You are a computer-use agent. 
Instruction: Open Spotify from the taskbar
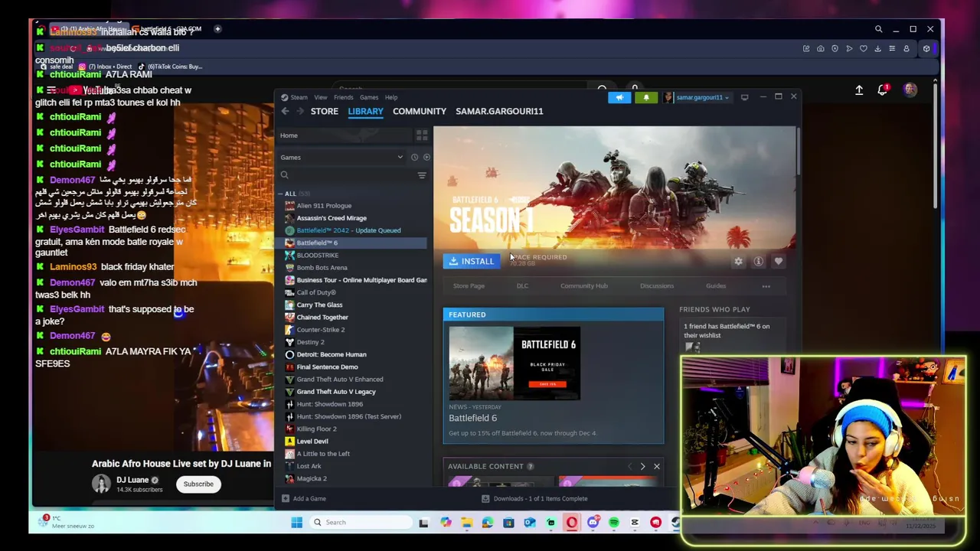pos(614,523)
